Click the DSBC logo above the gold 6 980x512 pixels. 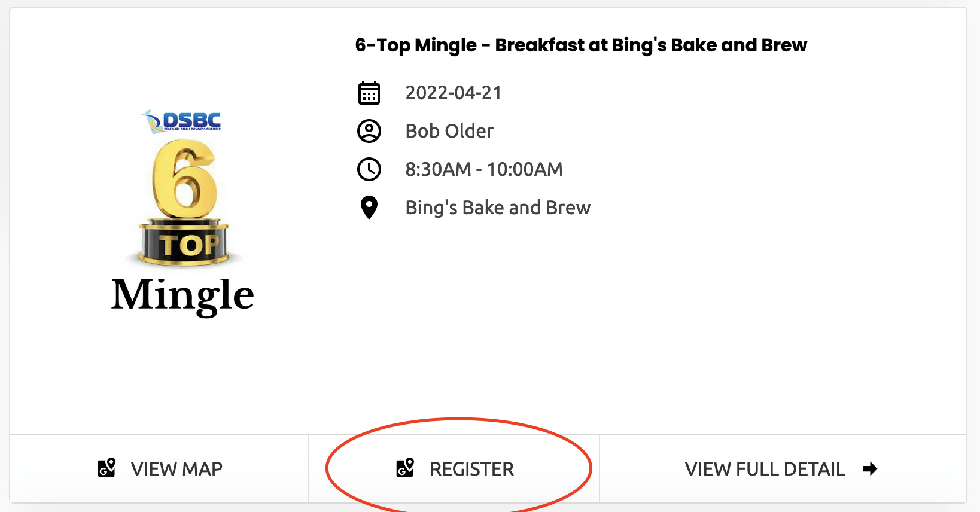[x=182, y=121]
